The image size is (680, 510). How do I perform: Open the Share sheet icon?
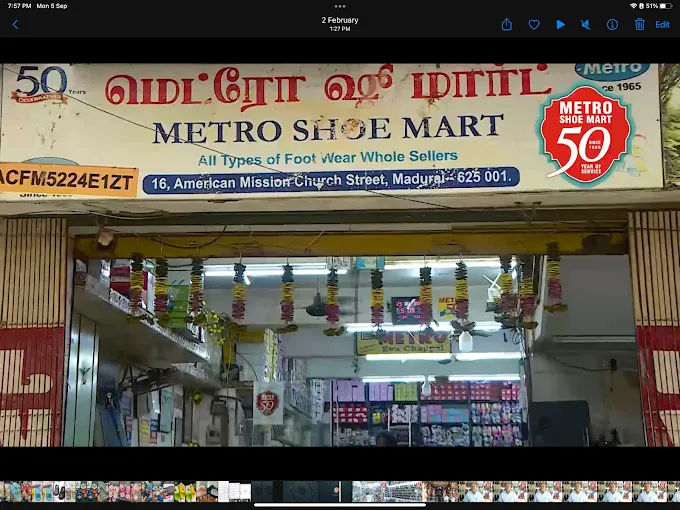(x=507, y=24)
